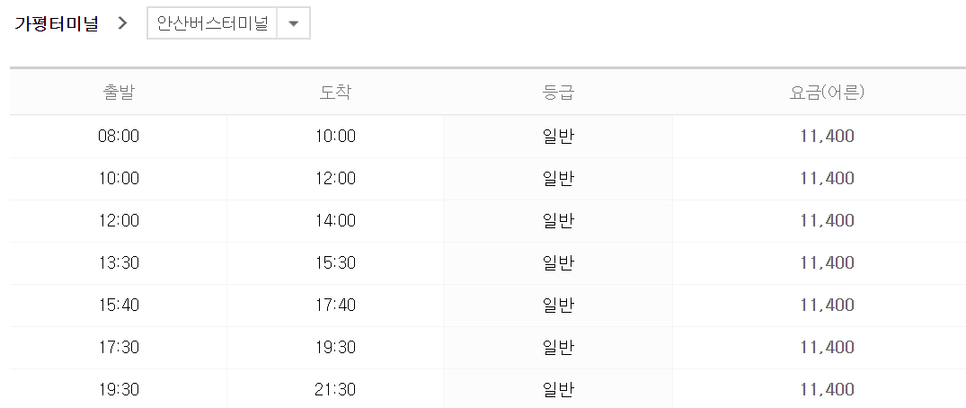This screenshot has height=408, width=966.
Task: Select the 17:30 departure time
Action: [x=118, y=346]
